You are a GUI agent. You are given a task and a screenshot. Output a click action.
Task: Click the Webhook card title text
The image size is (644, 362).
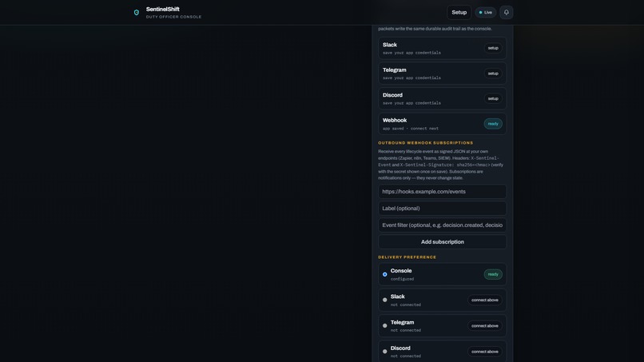point(395,121)
